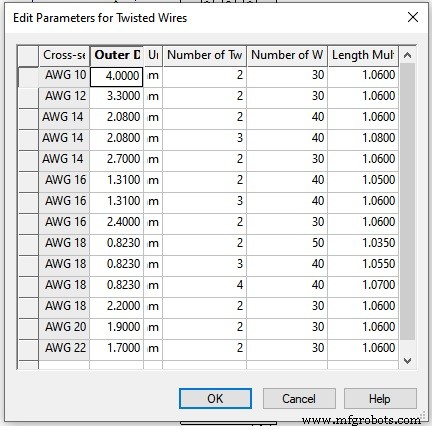The height and width of the screenshot is (430, 432).
Task: Open Help for twisted wires dialog
Action: tap(380, 398)
